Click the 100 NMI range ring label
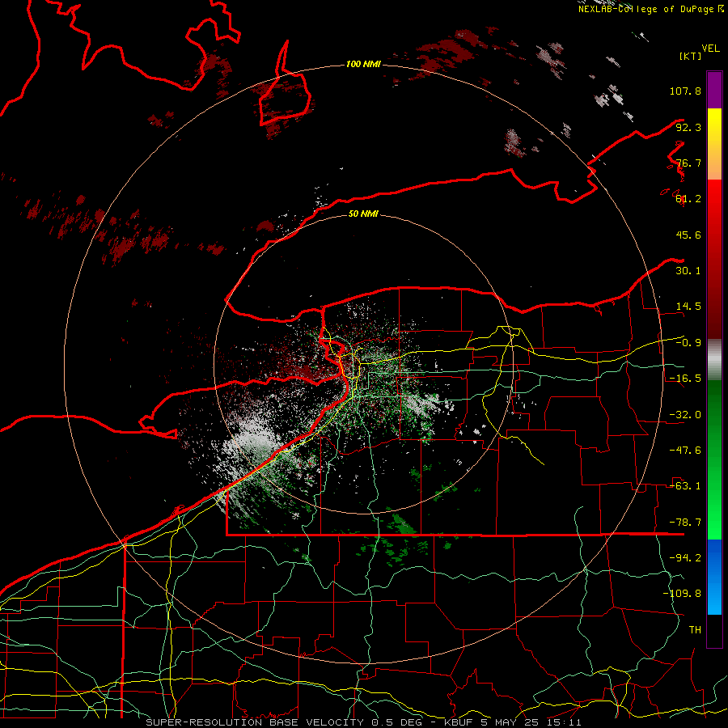 (363, 64)
